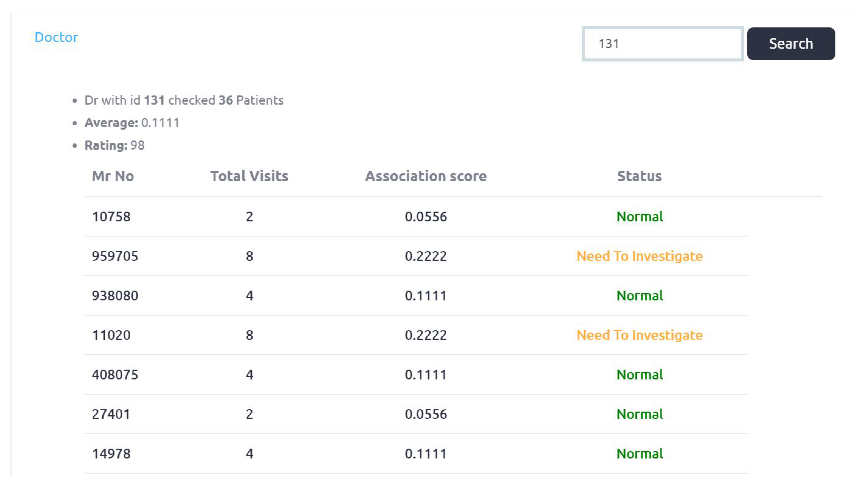Click the Association score column header

coord(426,176)
